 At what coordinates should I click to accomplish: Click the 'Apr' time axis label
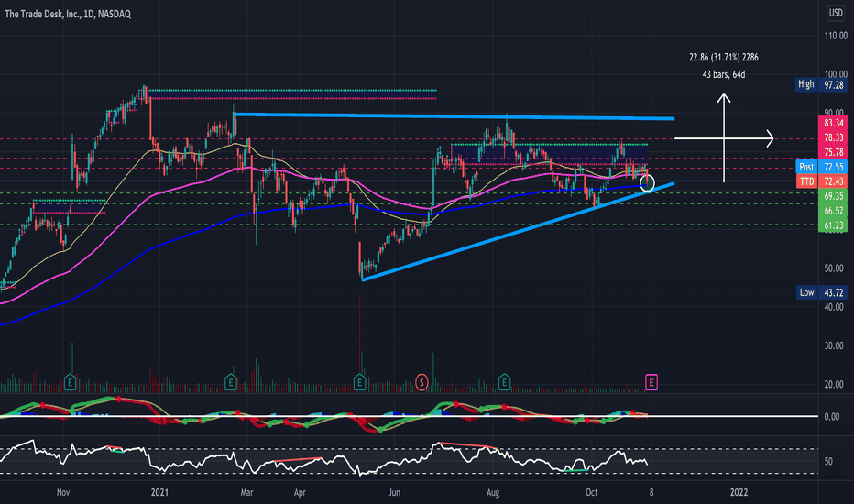pyautogui.click(x=300, y=493)
